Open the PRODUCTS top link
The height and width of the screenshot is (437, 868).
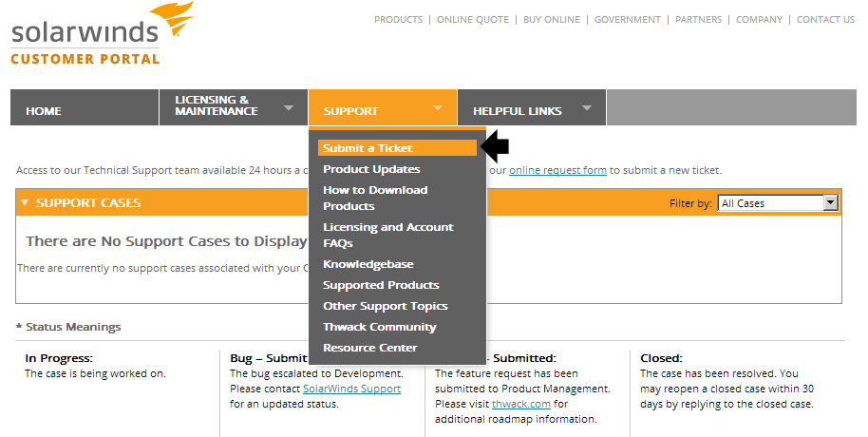398,19
